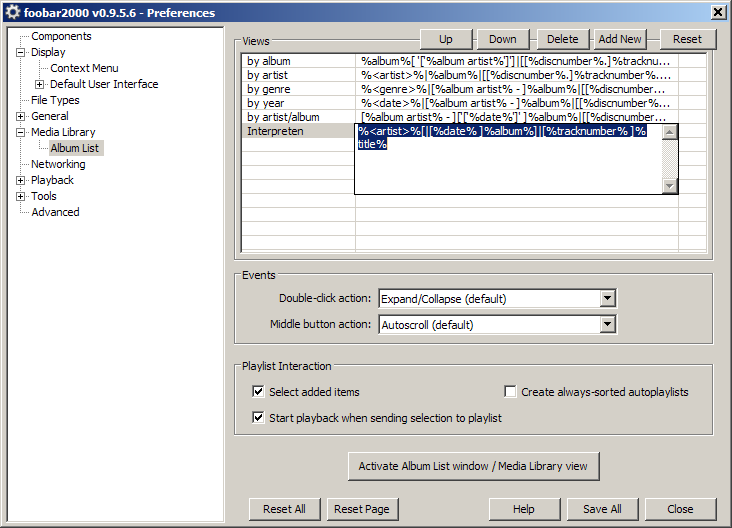The width and height of the screenshot is (732, 528).
Task: Expand the Playback tree node
Action: (x=21, y=180)
